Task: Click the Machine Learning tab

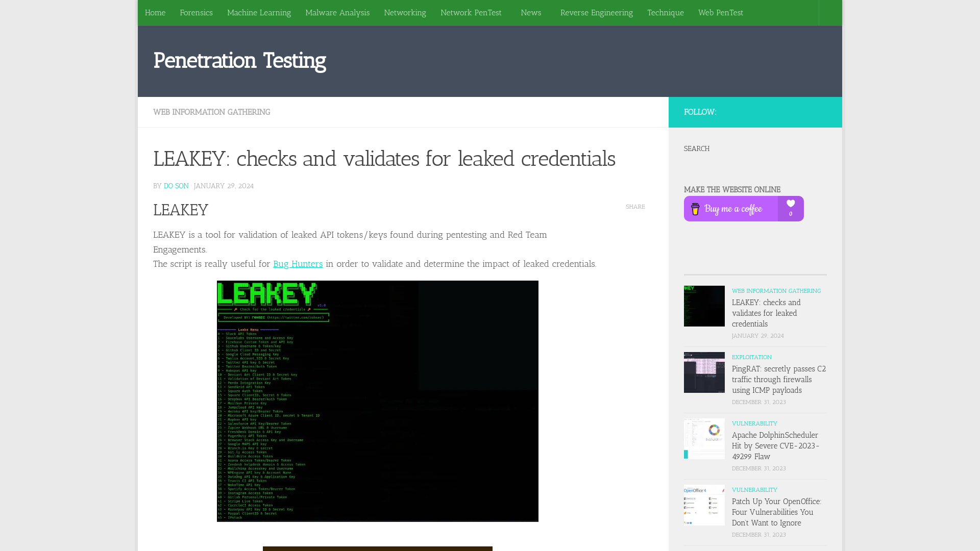Action: (258, 12)
